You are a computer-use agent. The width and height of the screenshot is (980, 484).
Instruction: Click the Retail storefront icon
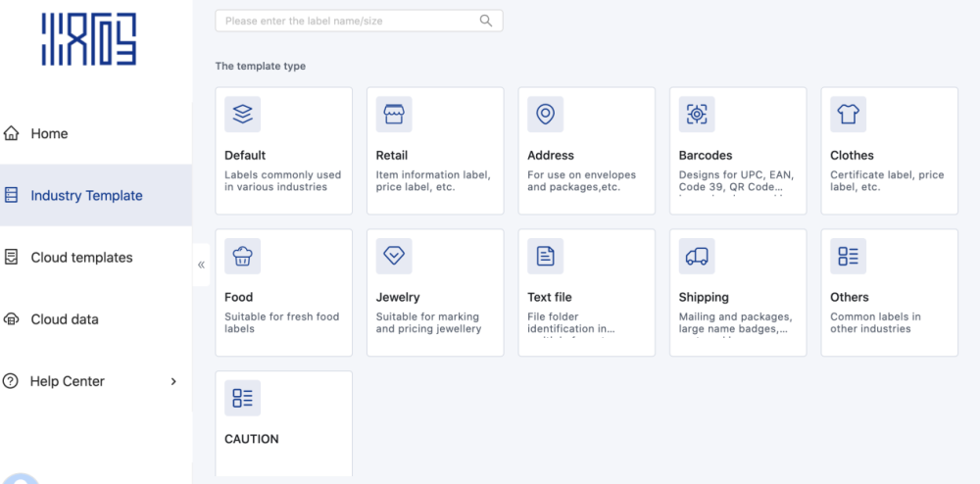[394, 115]
